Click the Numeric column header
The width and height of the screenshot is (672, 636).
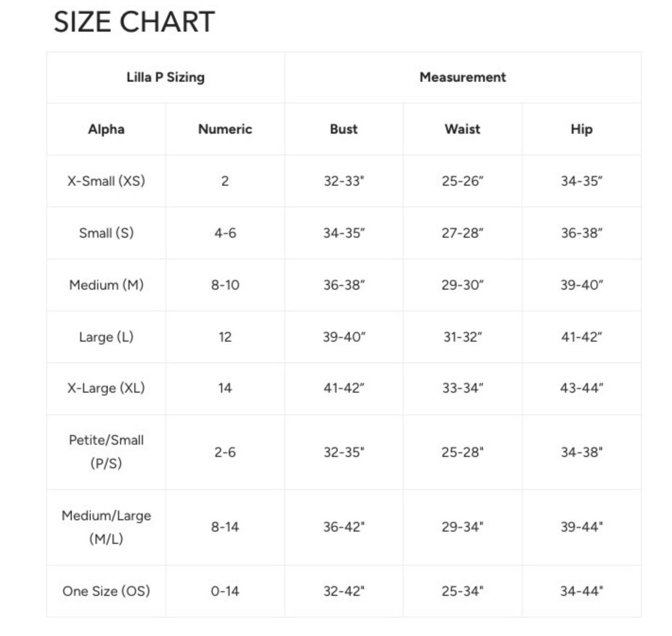225,129
